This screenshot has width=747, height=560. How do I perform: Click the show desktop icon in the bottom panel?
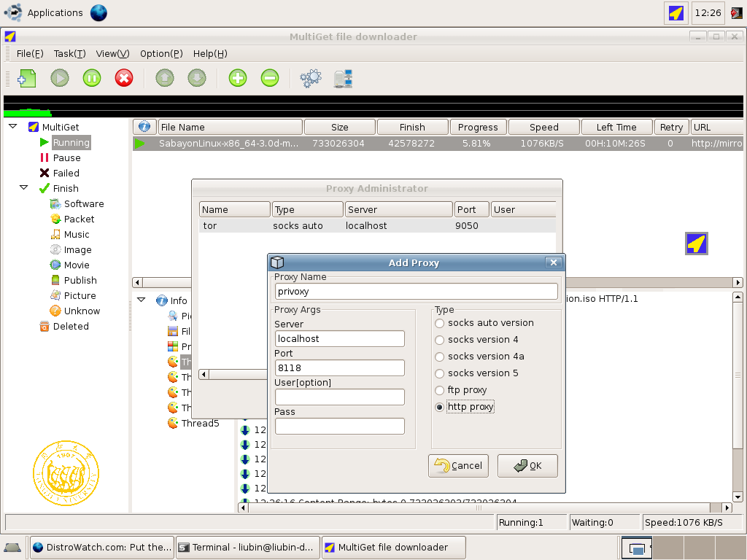click(12, 548)
